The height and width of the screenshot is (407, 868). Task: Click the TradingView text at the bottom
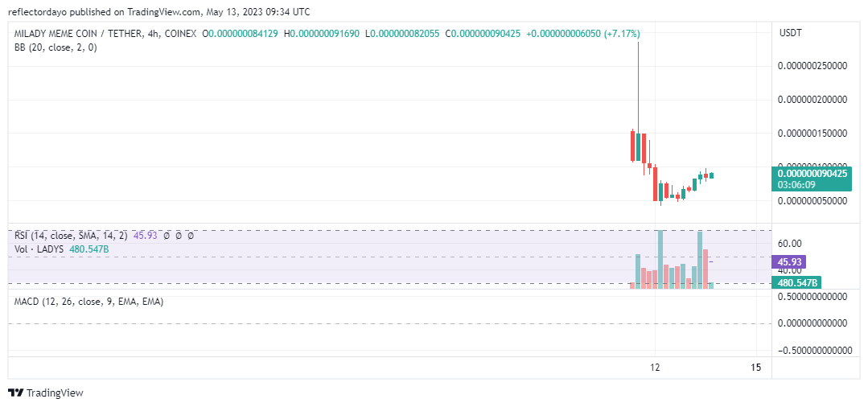[x=55, y=393]
